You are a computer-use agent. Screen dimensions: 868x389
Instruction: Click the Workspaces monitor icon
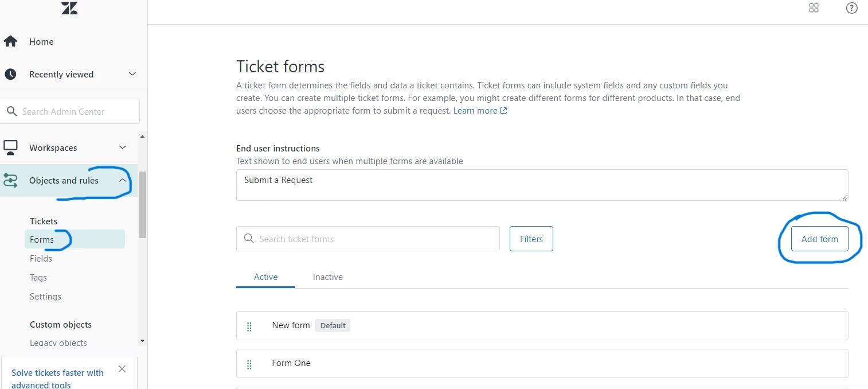point(10,147)
